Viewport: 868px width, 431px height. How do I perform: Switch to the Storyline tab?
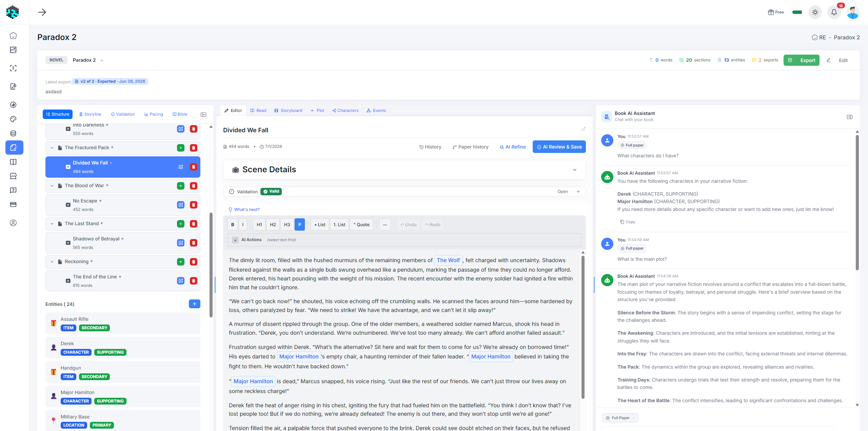click(90, 114)
